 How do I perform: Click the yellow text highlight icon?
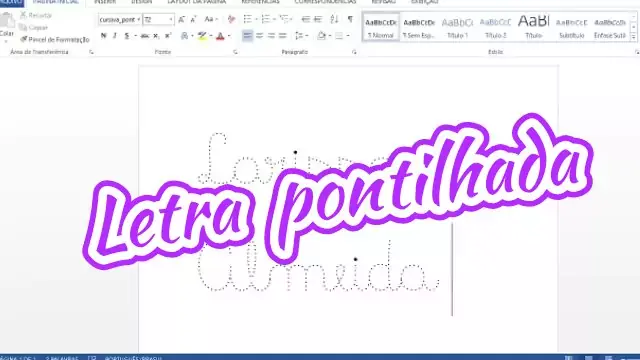coord(202,36)
